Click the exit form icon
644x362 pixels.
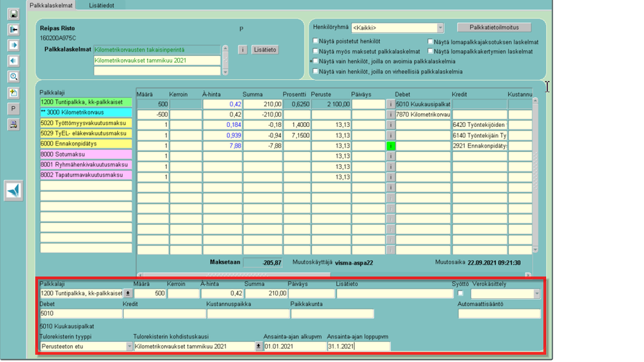pos(13,30)
